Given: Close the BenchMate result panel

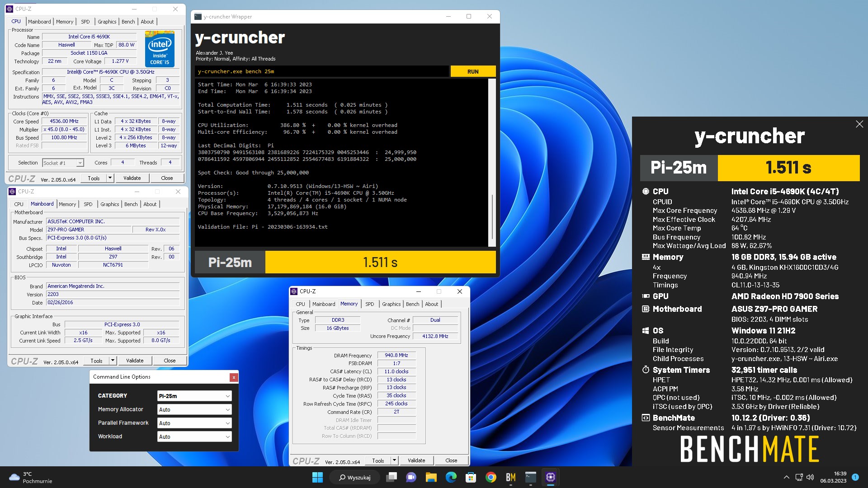Looking at the screenshot, I should [859, 124].
